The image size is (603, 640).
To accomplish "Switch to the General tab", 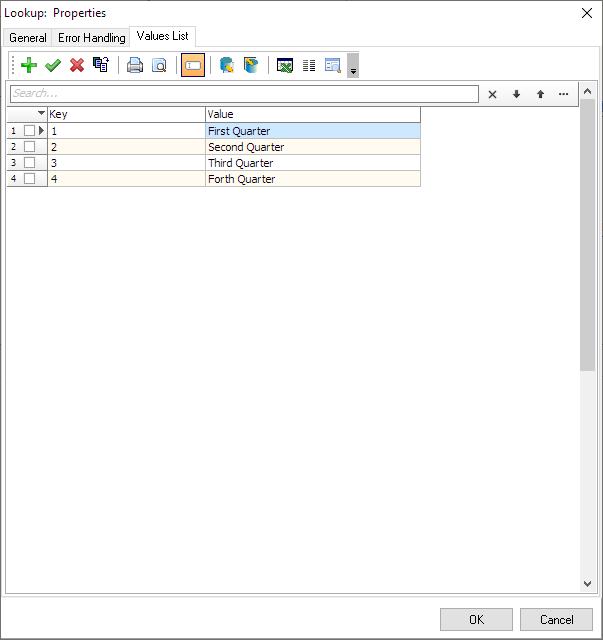I will tap(27, 38).
